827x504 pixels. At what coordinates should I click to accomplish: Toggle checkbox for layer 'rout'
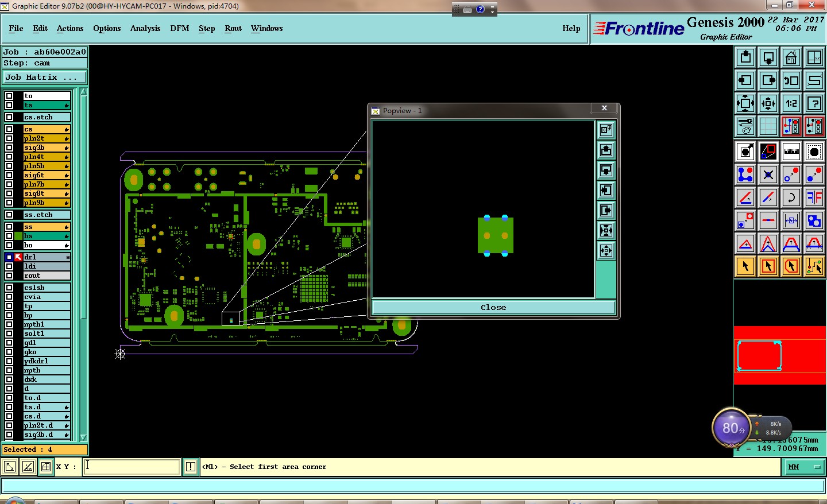[9, 276]
